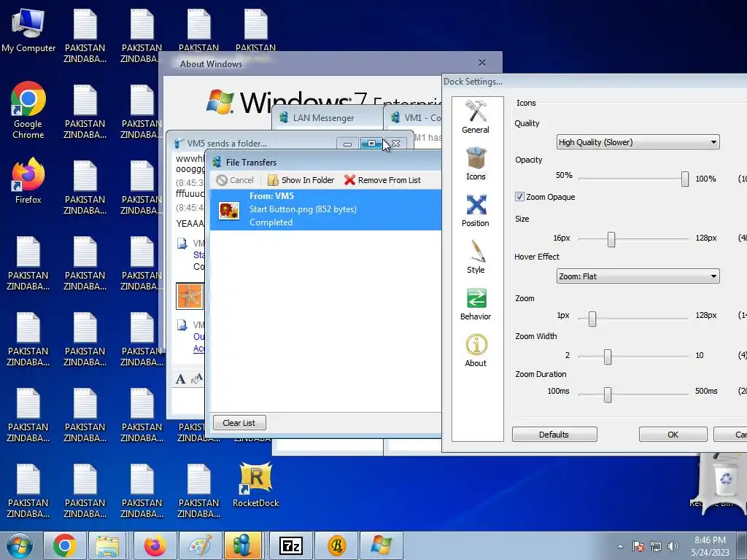This screenshot has height=560, width=747.
Task: Click the file icon next to the first VM message
Action: click(182, 244)
